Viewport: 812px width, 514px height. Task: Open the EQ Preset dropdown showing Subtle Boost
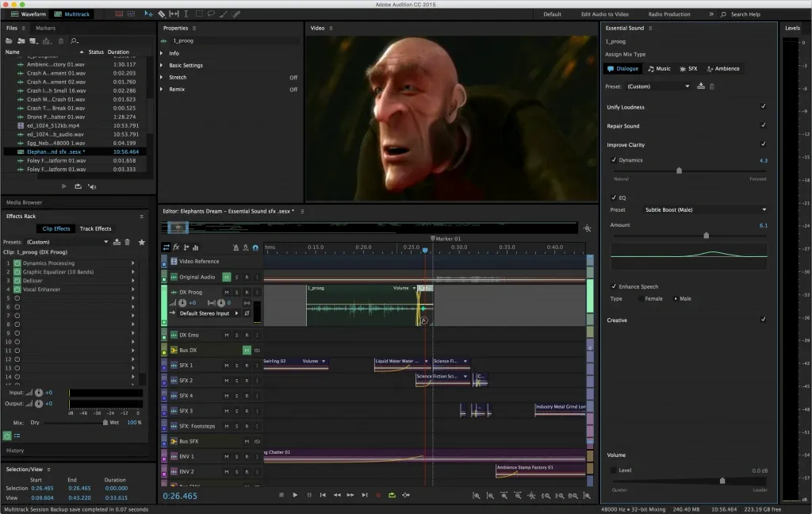pos(704,209)
